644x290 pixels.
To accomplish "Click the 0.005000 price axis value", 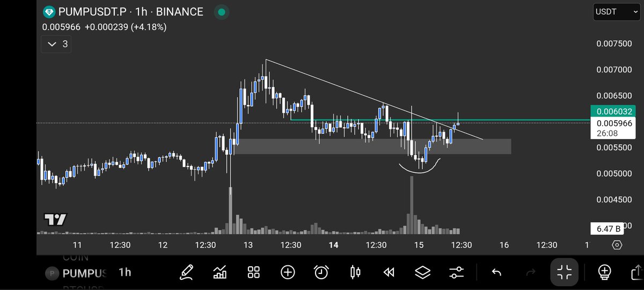I will click(614, 173).
